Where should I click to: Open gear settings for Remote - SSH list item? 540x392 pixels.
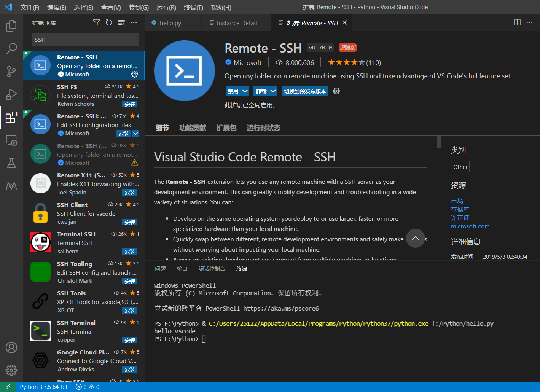[x=135, y=74]
